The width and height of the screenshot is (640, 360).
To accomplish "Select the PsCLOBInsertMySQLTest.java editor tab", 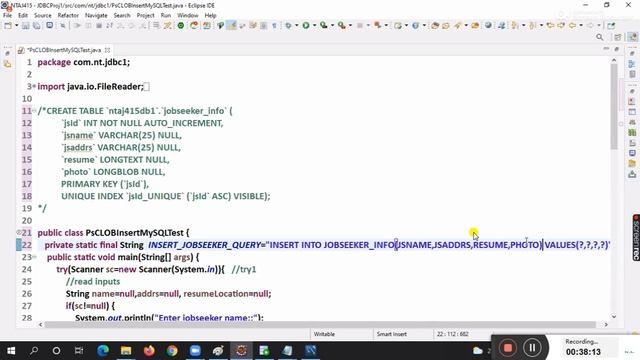I will 64,50.
